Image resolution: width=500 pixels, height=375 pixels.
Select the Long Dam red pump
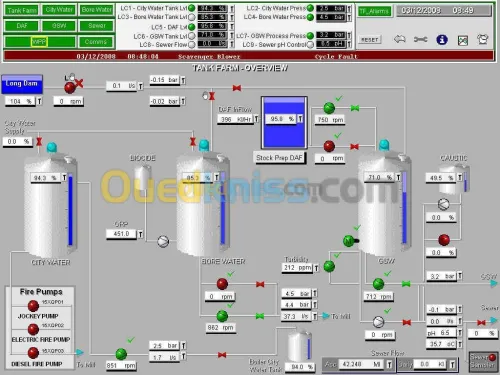(70, 88)
